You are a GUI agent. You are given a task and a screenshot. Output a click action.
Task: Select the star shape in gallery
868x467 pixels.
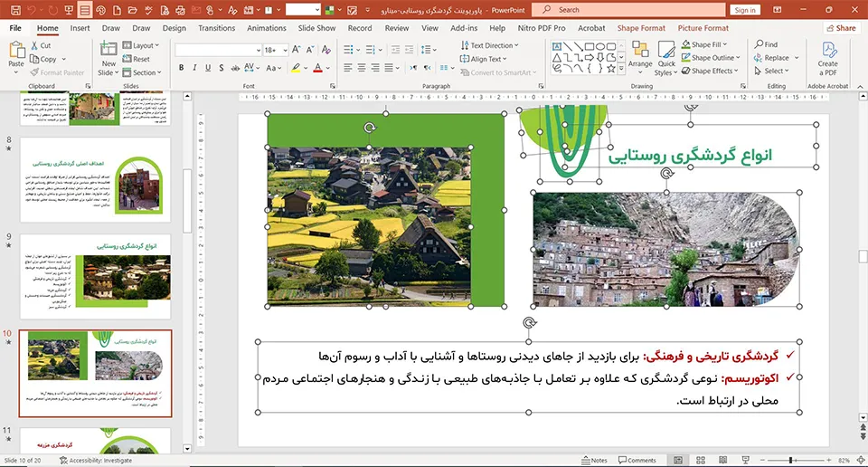610,69
